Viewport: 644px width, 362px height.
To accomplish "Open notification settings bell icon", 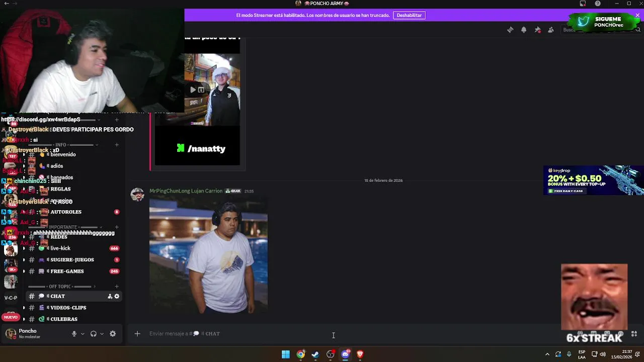I will (x=524, y=30).
